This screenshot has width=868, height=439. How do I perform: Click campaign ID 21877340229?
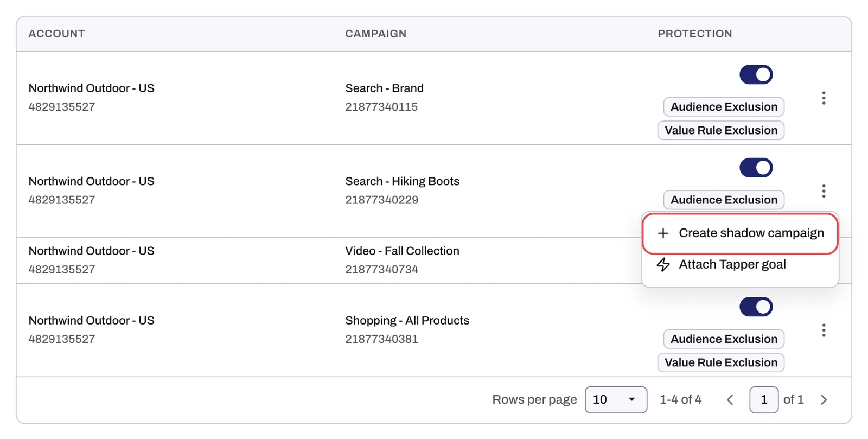click(381, 200)
